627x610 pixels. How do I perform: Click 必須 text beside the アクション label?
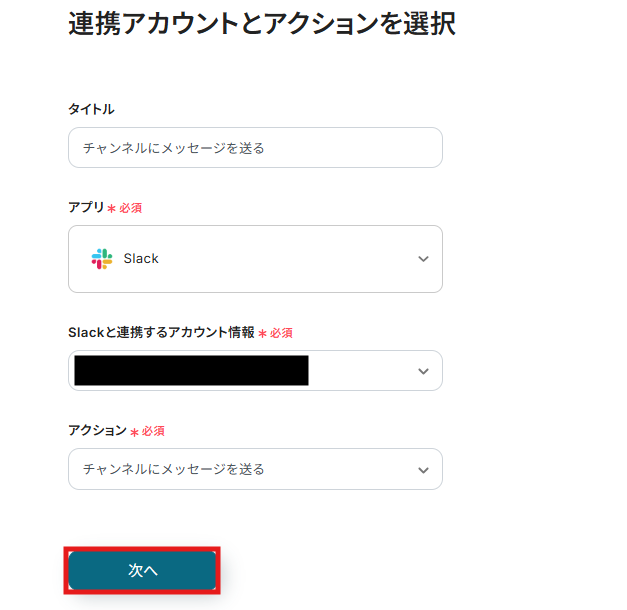153,431
